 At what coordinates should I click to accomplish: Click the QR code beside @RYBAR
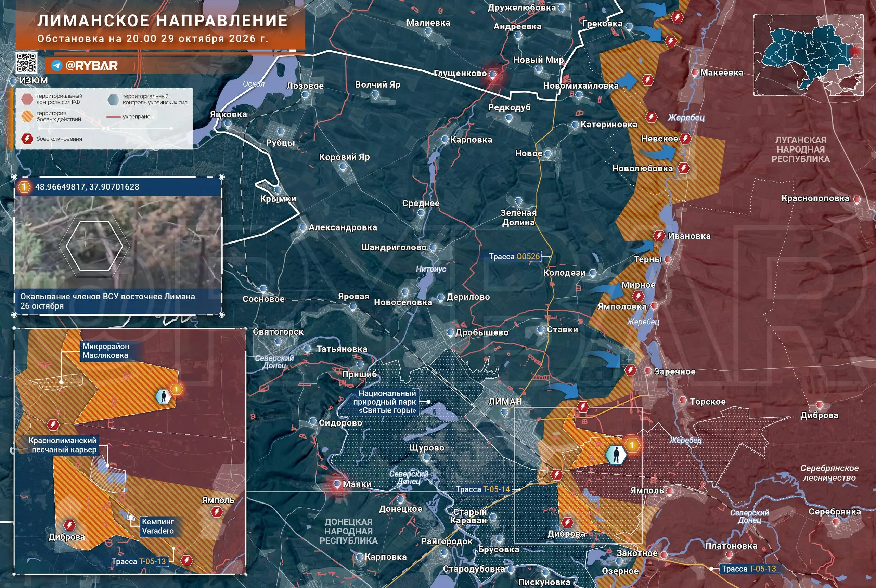pos(26,63)
